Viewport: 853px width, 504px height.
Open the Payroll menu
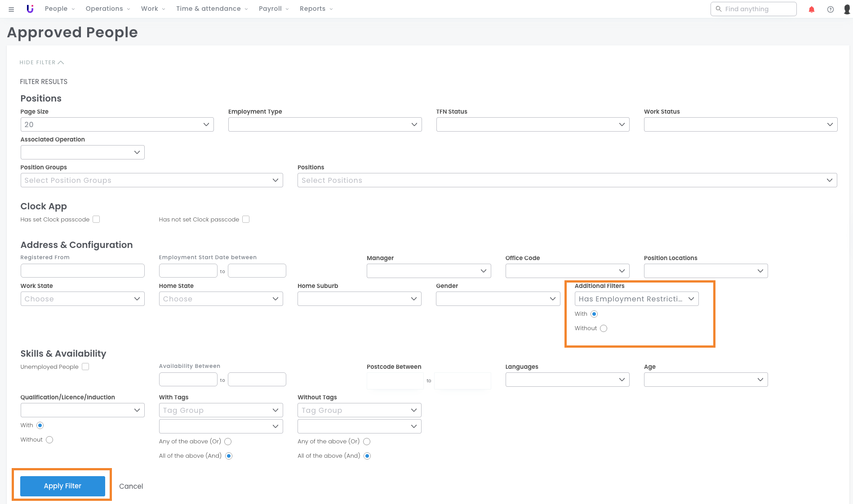click(x=273, y=9)
